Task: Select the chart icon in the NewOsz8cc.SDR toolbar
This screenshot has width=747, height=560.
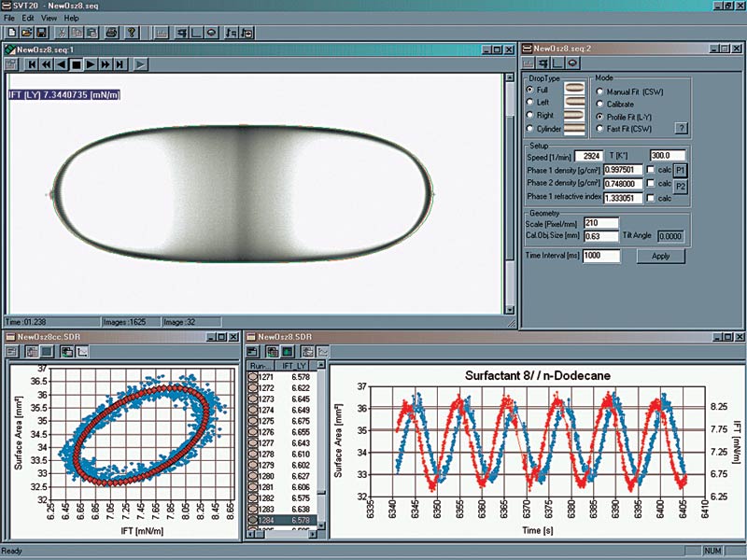Action: (82, 353)
